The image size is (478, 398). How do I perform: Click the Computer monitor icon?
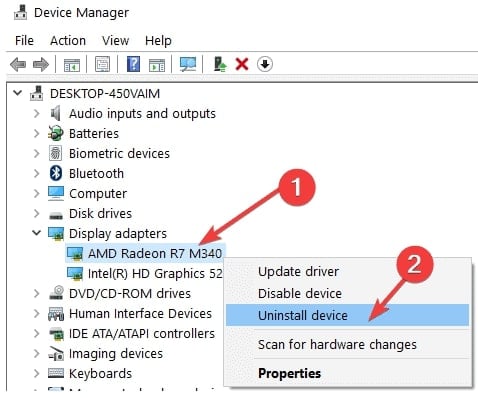click(56, 193)
